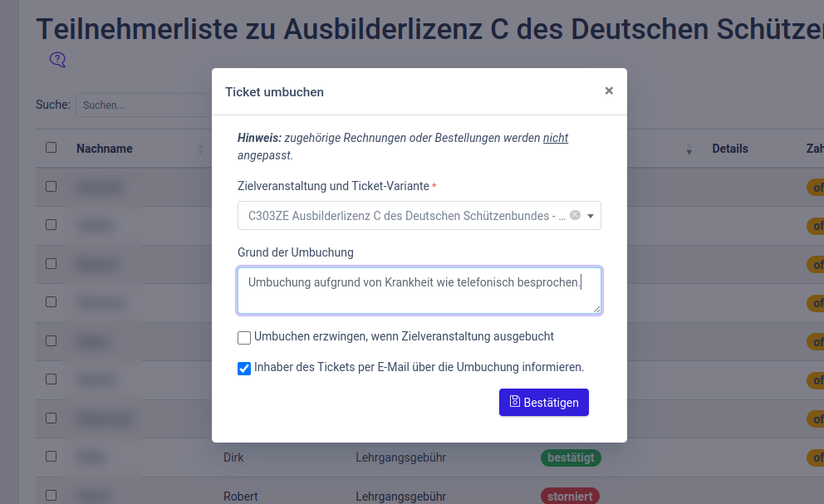This screenshot has height=504, width=824.
Task: Uncheck the E-Mail inform checkbox
Action: point(244,368)
